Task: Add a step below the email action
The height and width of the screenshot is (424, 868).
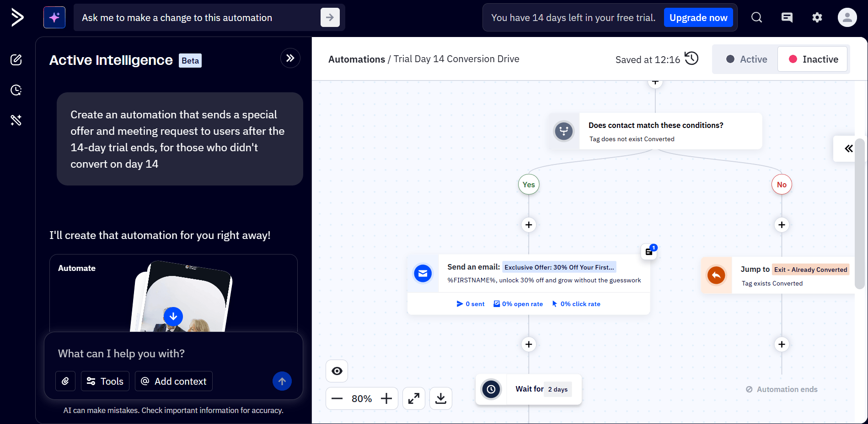Action: click(x=529, y=344)
